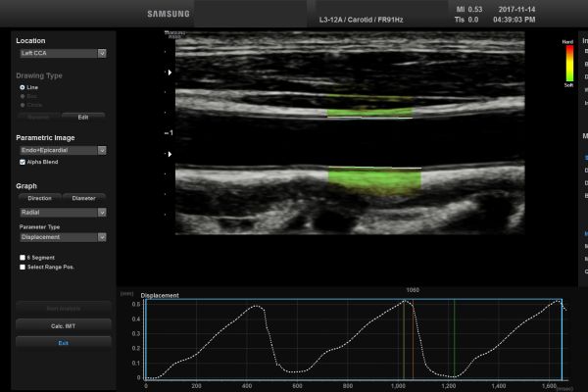The image size is (588, 392).
Task: Enable Select Range Pos. checkbox
Action: [x=24, y=267]
